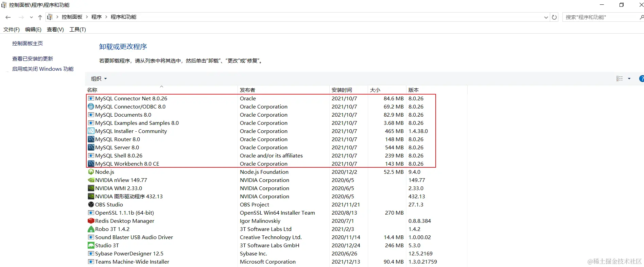Click the Node.js program icon
The width and height of the screenshot is (644, 267).
91,172
